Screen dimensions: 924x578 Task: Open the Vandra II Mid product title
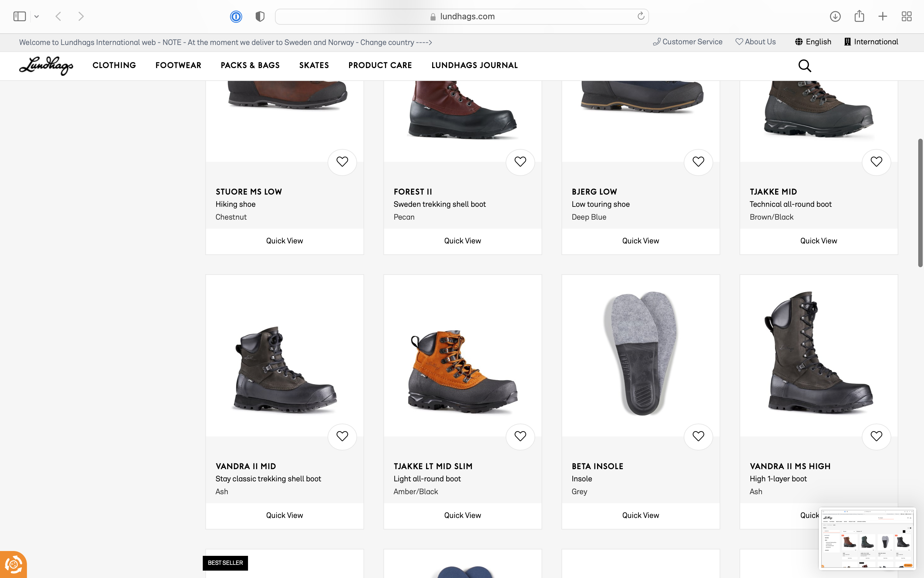[x=245, y=466]
